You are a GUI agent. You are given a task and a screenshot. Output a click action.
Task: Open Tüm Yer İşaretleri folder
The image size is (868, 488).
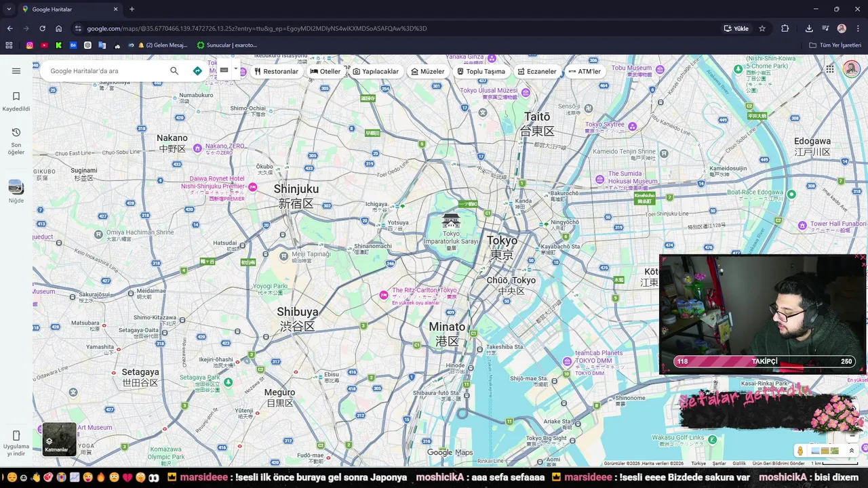coord(835,45)
